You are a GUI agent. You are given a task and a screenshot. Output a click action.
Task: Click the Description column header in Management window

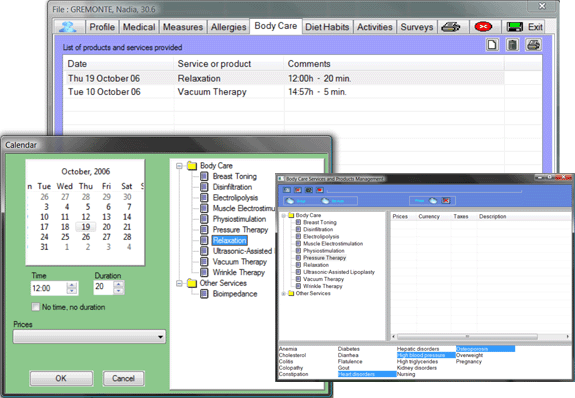coord(492,216)
